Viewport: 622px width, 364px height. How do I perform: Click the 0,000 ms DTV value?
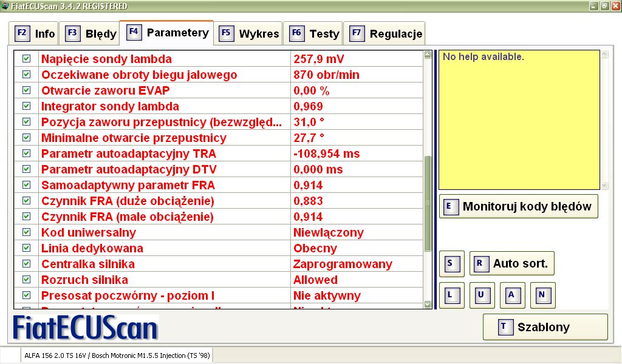coord(357,169)
